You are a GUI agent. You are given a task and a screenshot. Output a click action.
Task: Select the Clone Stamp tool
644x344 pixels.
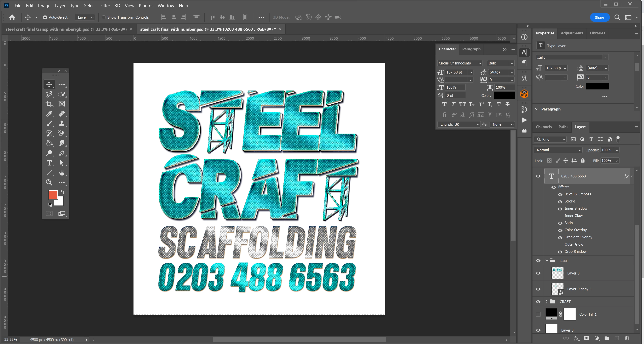click(x=62, y=124)
